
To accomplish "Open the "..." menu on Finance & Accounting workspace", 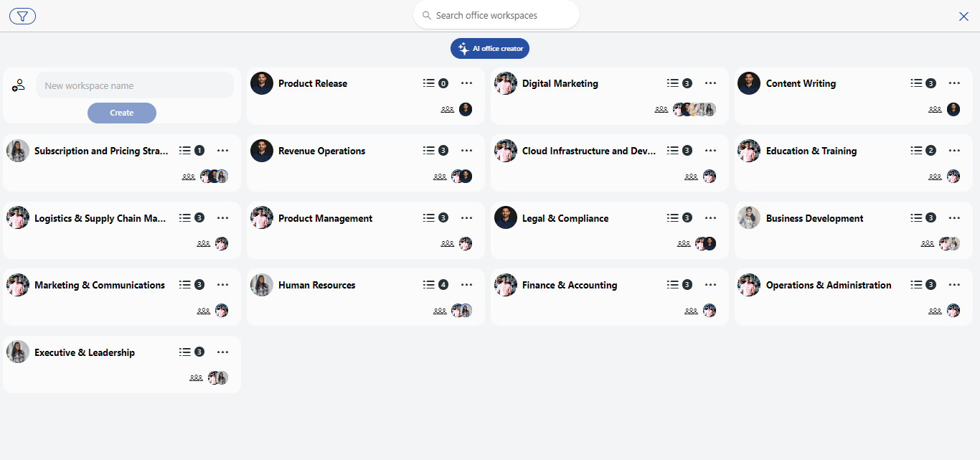I will (x=710, y=284).
